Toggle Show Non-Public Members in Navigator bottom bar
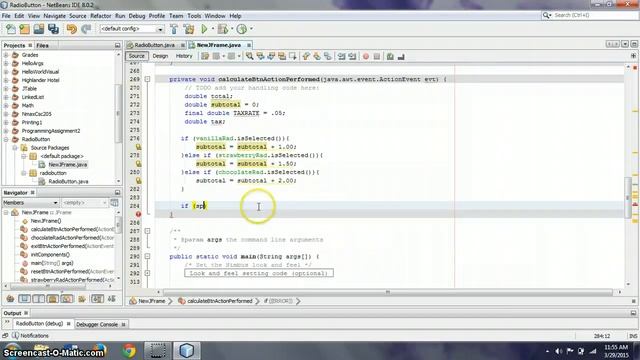Image resolution: width=640 pixels, height=360 pixels. 52,299
